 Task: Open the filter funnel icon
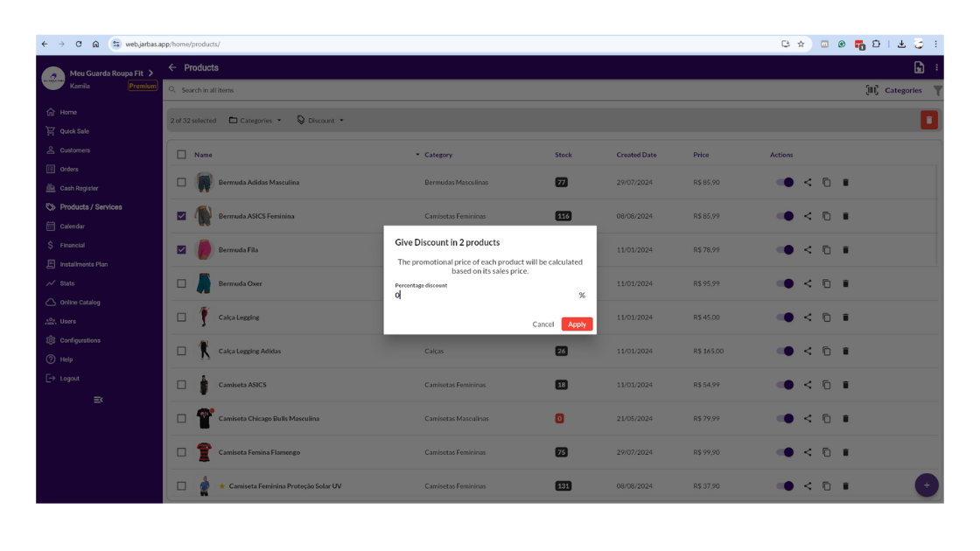pyautogui.click(x=938, y=90)
